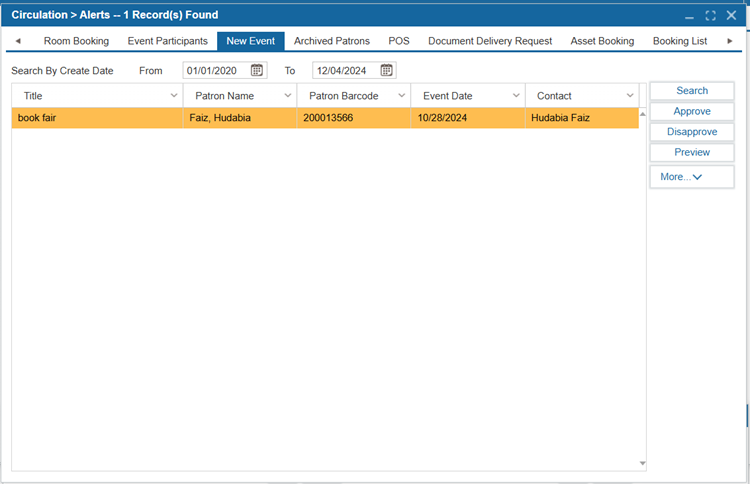
Task: Open the From date calendar picker
Action: pos(257,70)
